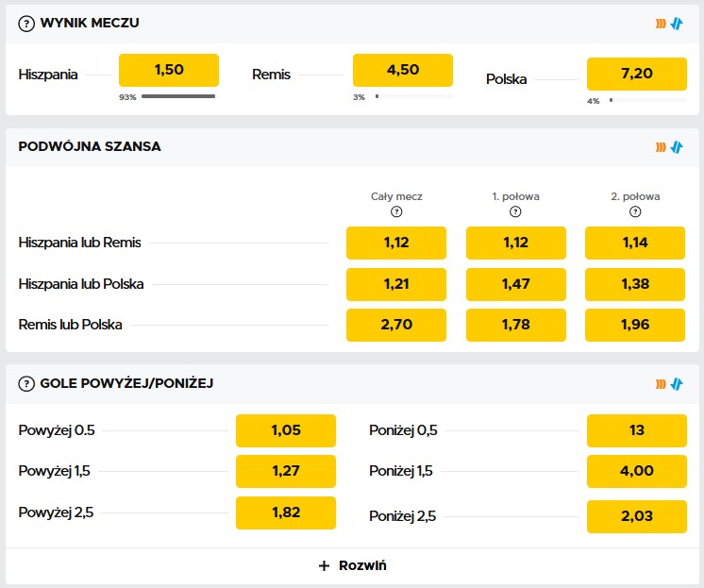The height and width of the screenshot is (588, 704).
Task: Pick the Remis odds 4,50
Action: coord(403,71)
